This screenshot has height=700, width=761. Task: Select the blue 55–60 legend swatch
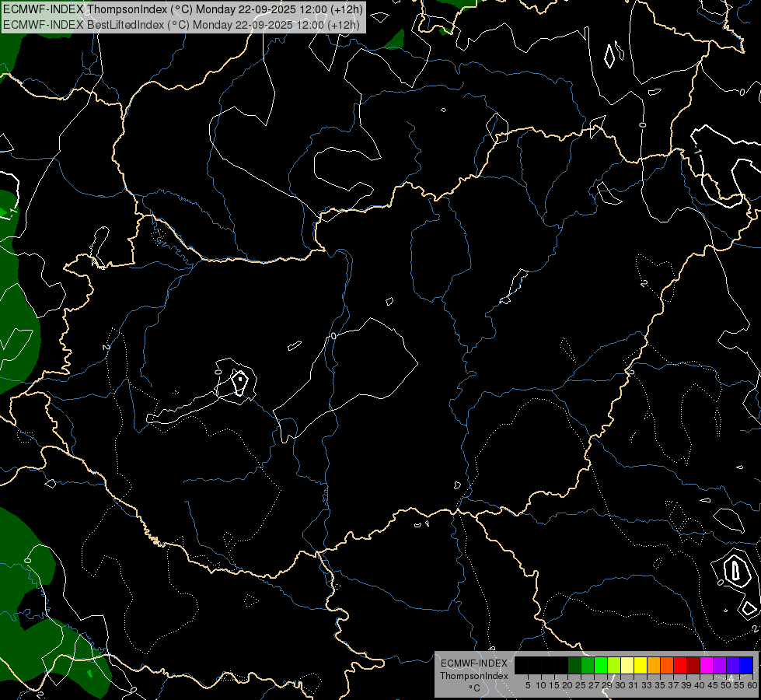pos(746,665)
